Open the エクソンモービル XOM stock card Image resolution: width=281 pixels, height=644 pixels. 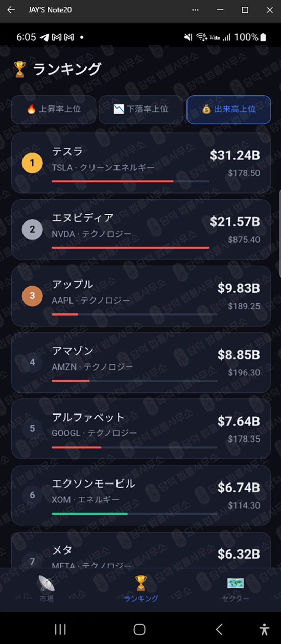(141, 495)
